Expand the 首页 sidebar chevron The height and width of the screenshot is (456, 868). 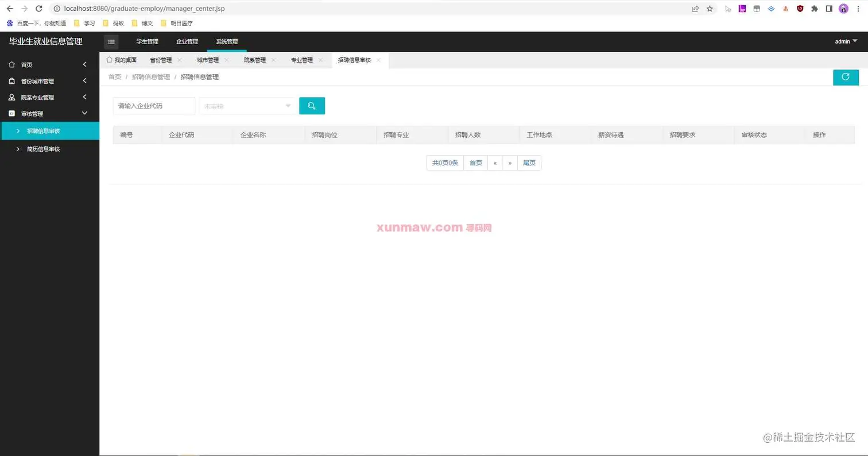coord(84,65)
